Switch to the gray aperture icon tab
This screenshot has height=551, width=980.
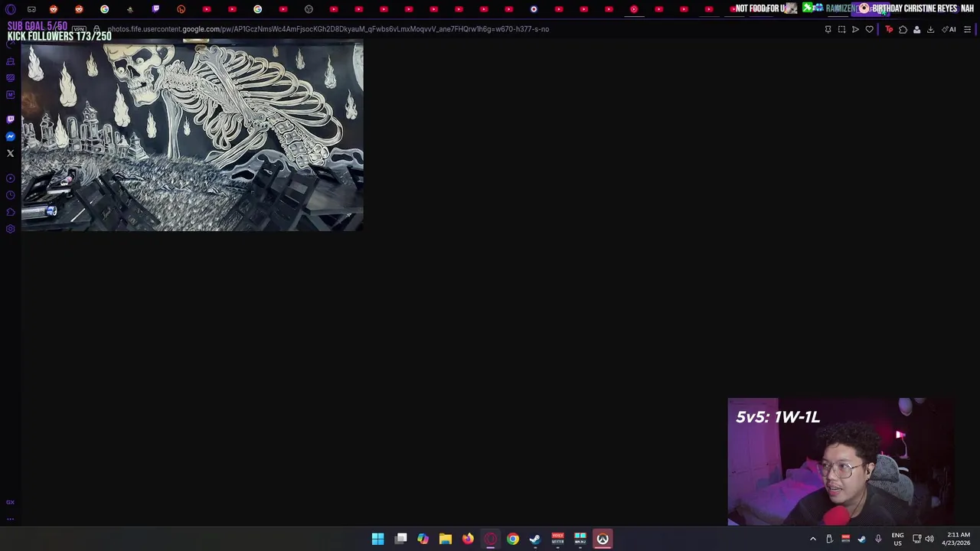[x=309, y=9]
